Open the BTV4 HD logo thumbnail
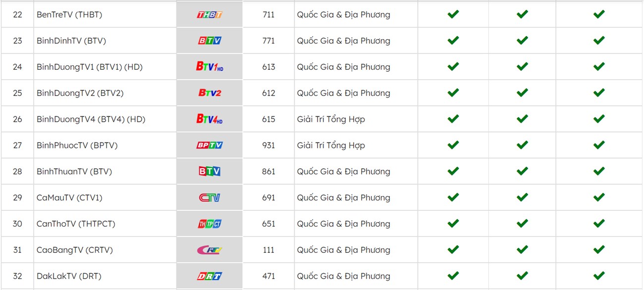The width and height of the screenshot is (644, 290). (210, 119)
